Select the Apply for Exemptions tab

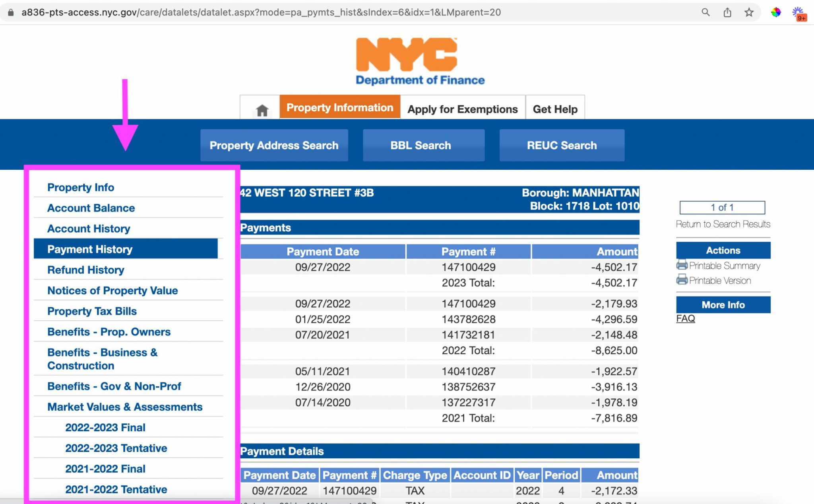(462, 109)
